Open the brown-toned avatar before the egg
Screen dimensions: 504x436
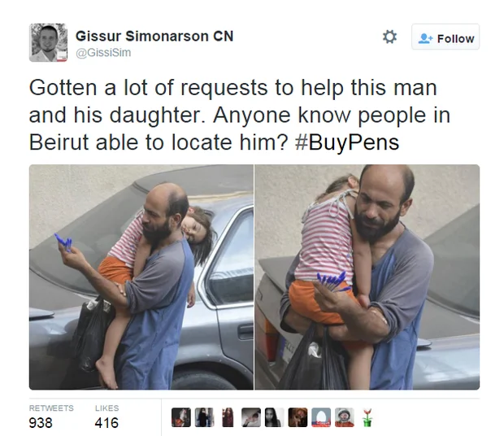coord(298,417)
